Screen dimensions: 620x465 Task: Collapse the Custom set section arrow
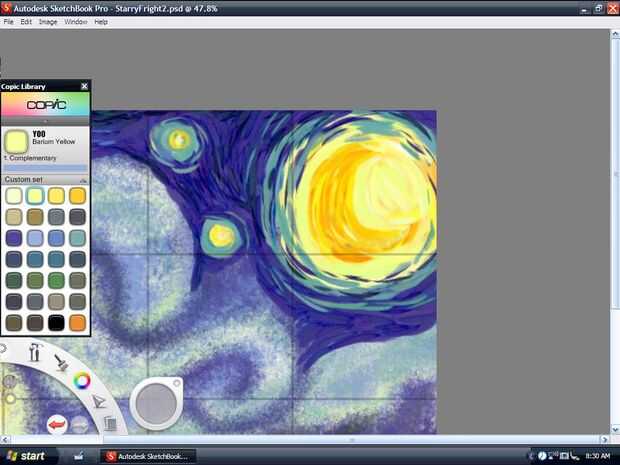pos(83,180)
